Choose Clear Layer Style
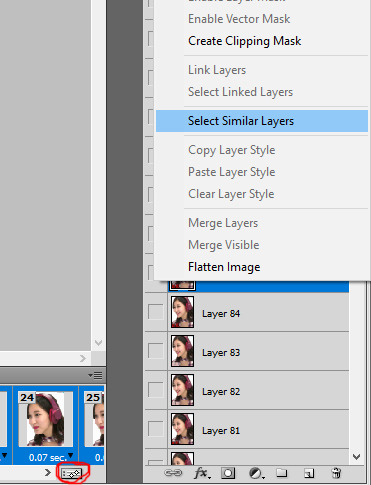The image size is (371, 485). coord(231,194)
